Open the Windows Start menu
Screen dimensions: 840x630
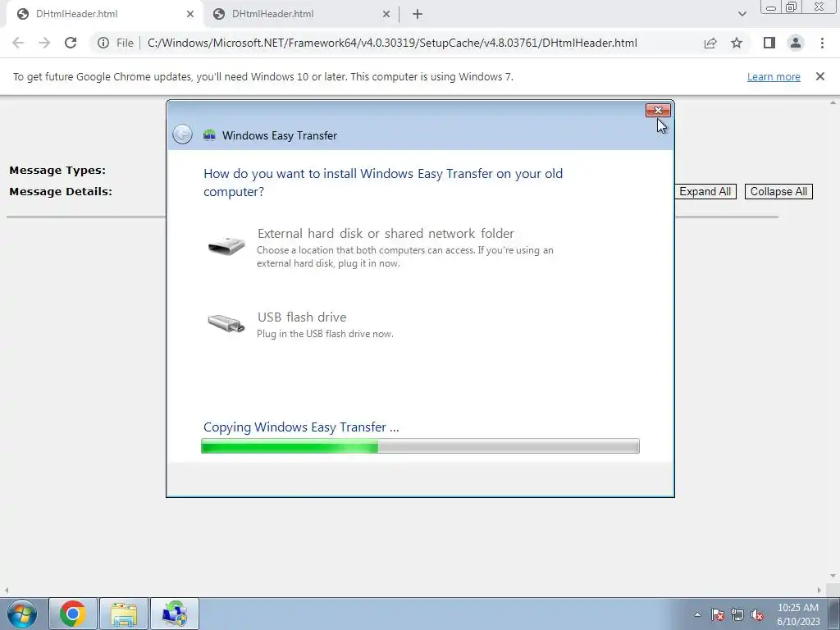22,614
